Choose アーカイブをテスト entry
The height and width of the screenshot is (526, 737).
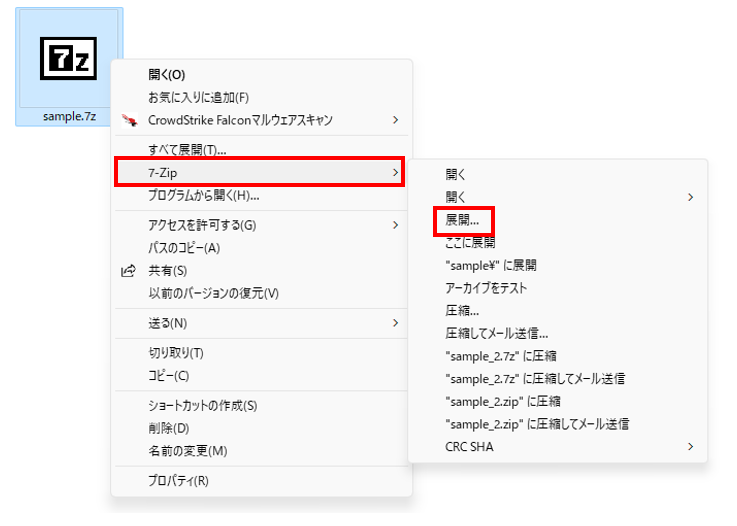(558, 288)
